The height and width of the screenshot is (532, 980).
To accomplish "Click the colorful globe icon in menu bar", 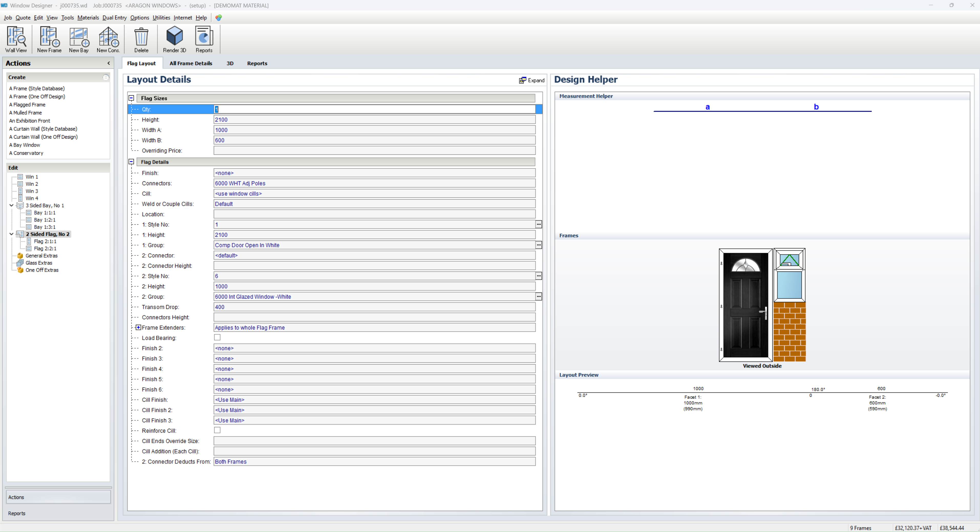I will [x=218, y=18].
